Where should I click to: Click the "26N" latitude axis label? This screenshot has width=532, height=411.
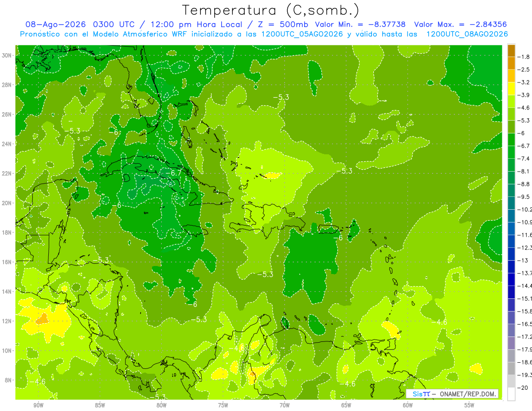tap(8, 114)
